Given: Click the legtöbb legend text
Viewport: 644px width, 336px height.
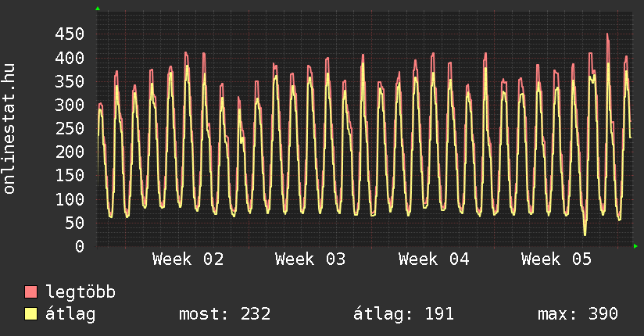Looking at the screenshot, I should coord(80,292).
